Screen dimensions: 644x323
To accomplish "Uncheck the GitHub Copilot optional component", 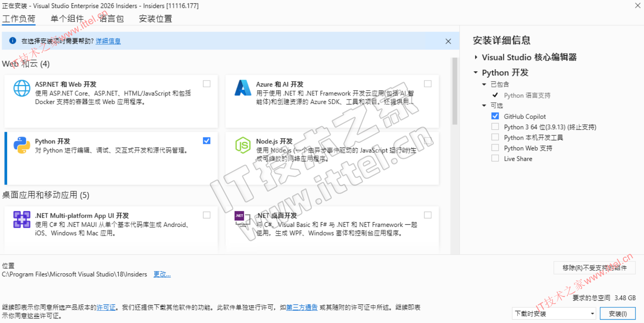I will [x=495, y=116].
